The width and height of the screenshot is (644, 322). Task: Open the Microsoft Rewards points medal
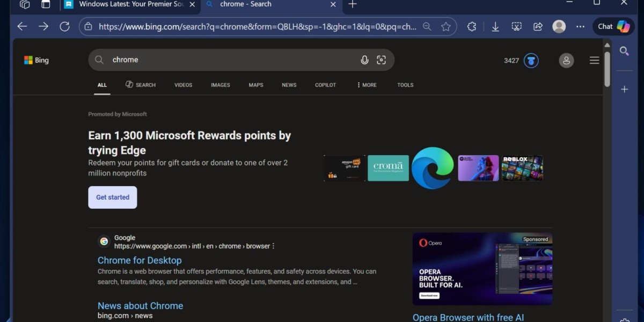click(x=531, y=61)
